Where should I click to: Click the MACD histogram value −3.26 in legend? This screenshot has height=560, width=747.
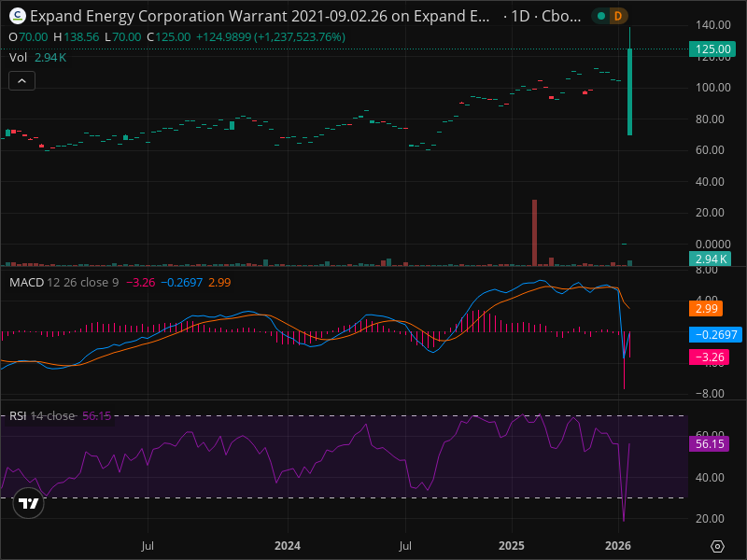(x=141, y=283)
